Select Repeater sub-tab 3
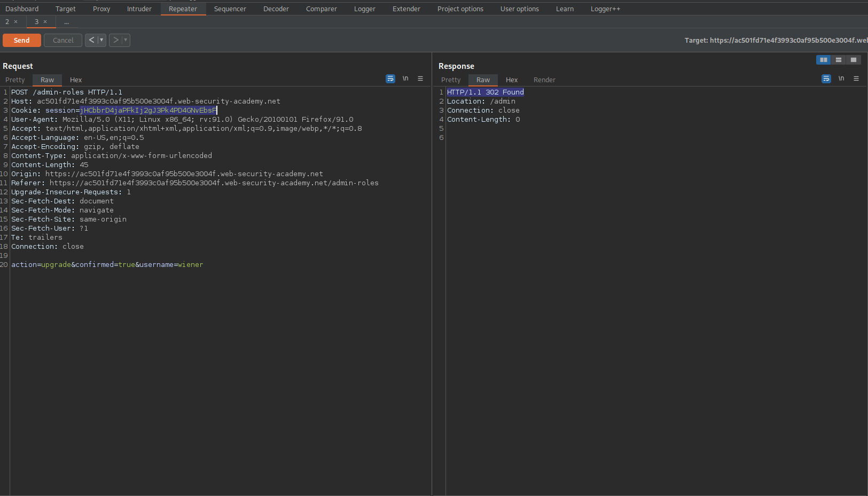Viewport: 868px width, 496px height. [x=37, y=22]
